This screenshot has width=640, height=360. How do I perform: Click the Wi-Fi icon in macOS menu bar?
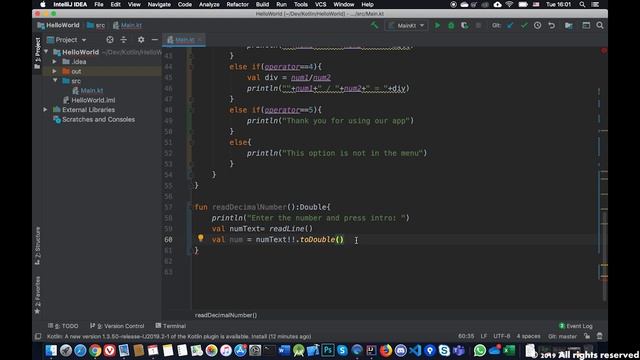tap(509, 4)
